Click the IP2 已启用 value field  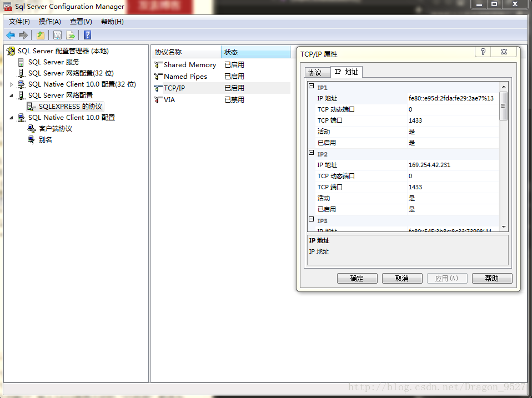[x=453, y=209]
